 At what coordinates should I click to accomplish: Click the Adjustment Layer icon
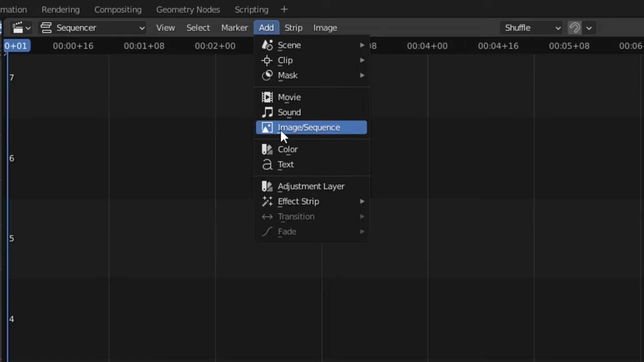point(267,186)
